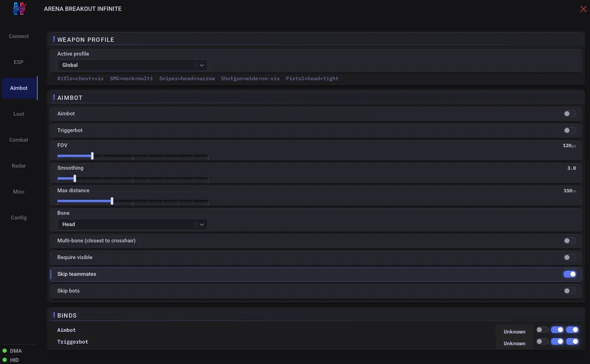Screen dimensions: 590x364
Task: Click the "Shotgun=wide+no-vis" preset text
Action: [250, 79]
